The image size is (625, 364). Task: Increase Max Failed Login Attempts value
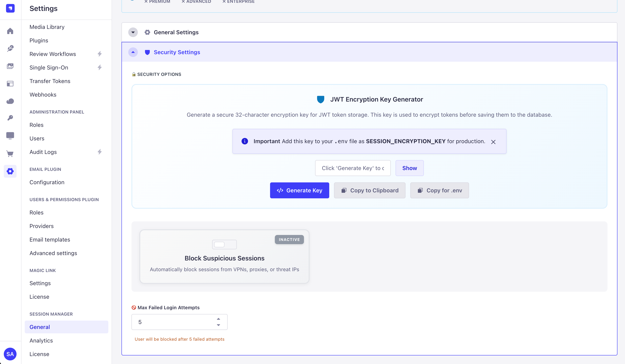tap(218, 319)
